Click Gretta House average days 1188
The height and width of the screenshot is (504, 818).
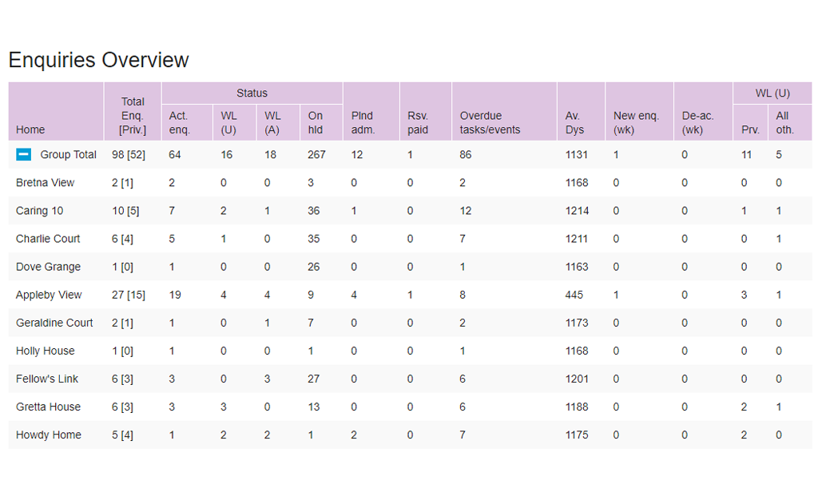577,407
